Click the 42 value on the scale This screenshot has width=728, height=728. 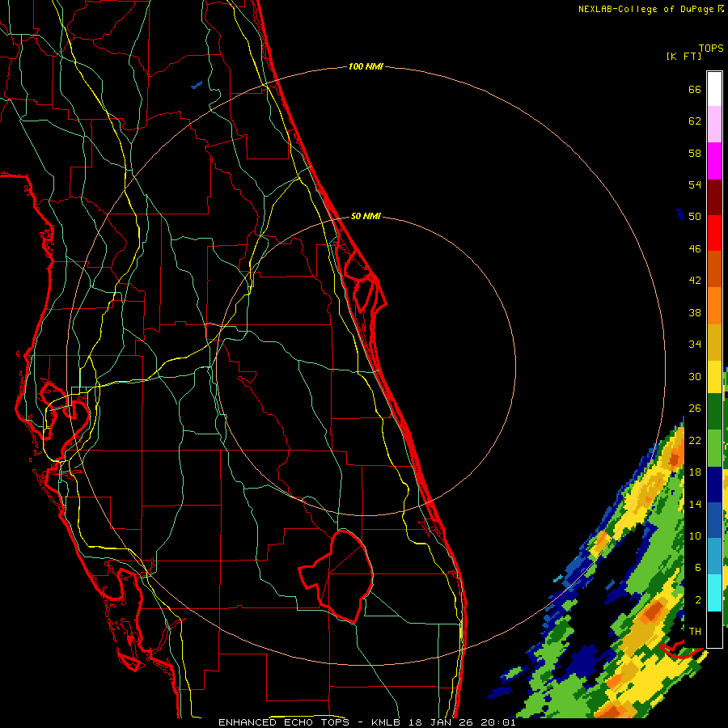695,281
